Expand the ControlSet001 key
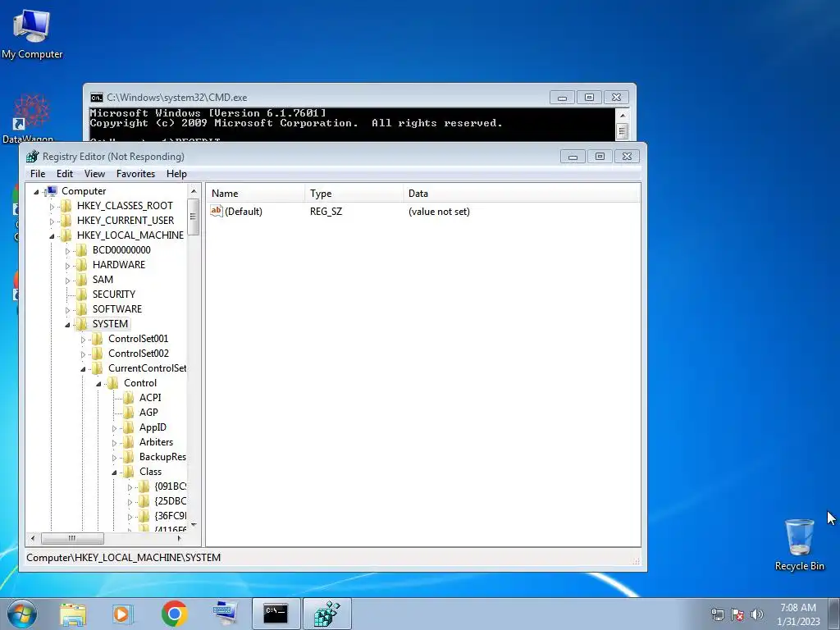840x630 pixels. (83, 340)
